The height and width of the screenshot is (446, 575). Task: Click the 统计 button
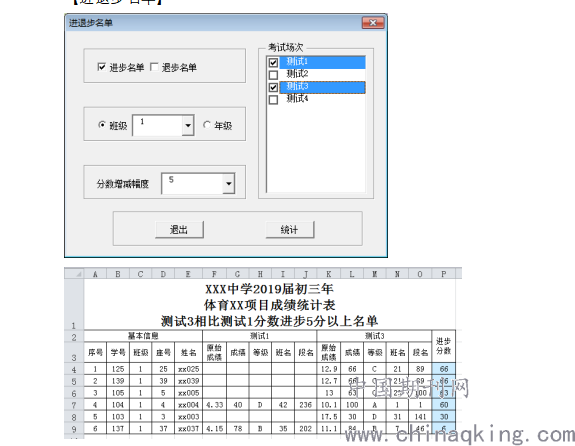point(290,230)
